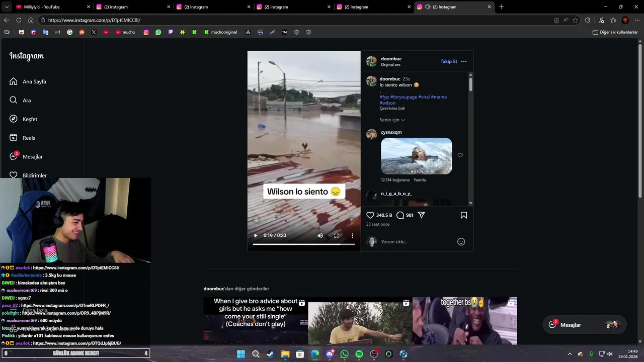Open the floating Mesajlar widget

(x=584, y=325)
